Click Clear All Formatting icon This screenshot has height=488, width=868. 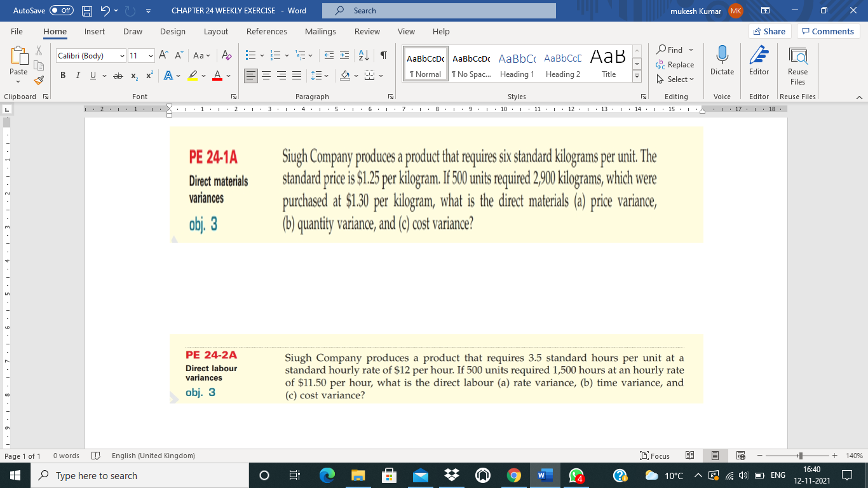[x=227, y=56]
